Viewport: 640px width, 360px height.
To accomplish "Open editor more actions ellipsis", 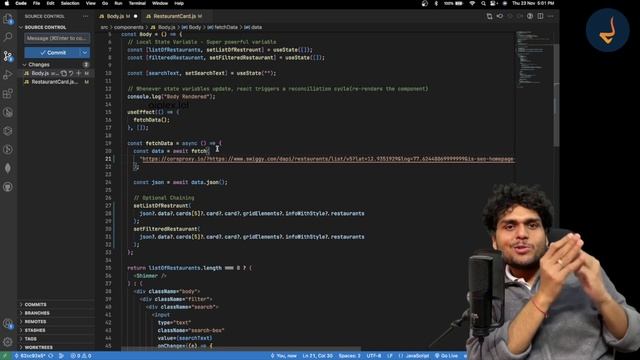I will tap(551, 16).
